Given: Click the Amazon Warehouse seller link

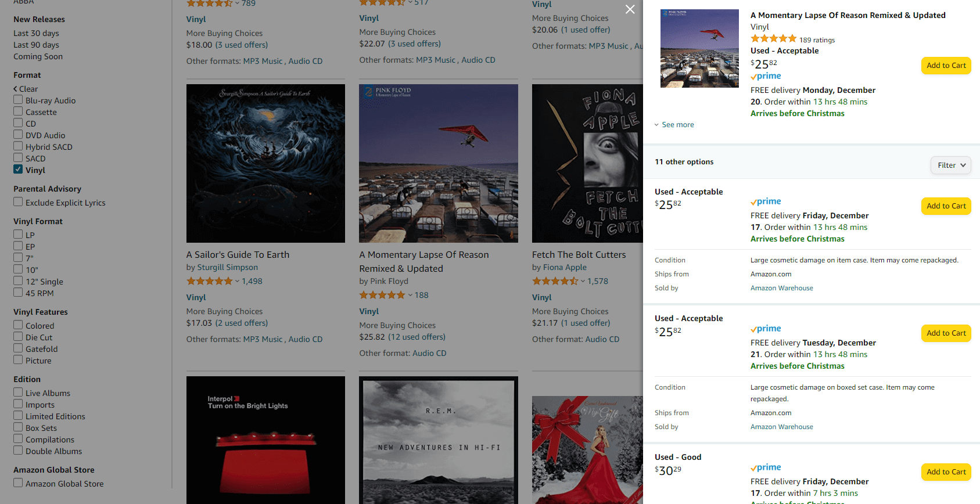Looking at the screenshot, I should pyautogui.click(x=781, y=287).
